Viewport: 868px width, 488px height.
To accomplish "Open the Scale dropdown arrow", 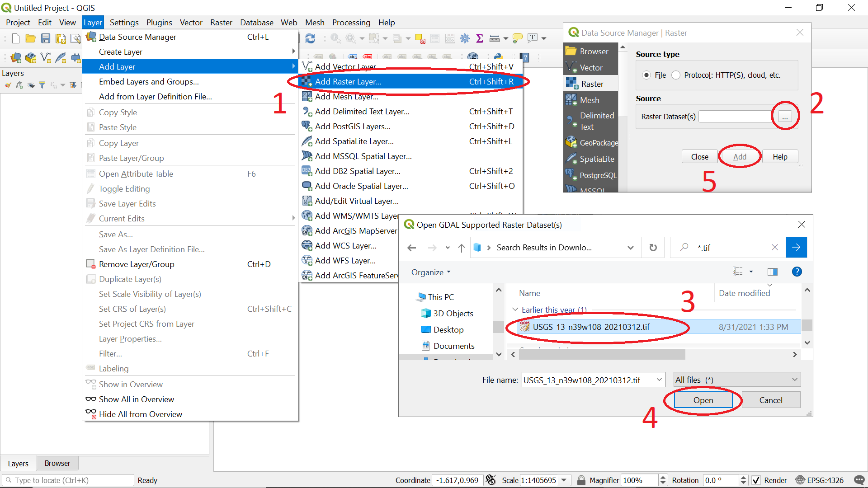I will (564, 480).
